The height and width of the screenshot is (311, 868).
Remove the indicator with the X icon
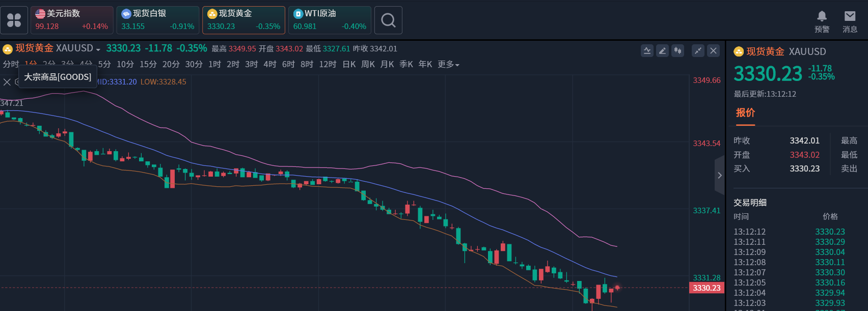click(7, 82)
